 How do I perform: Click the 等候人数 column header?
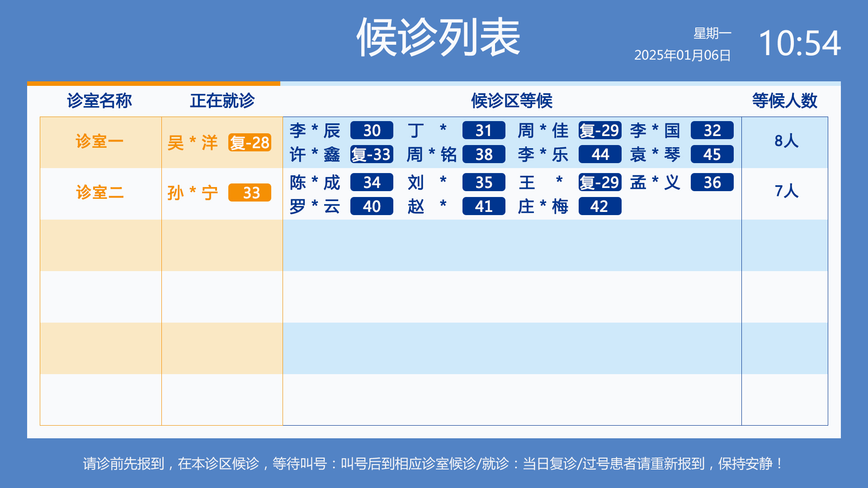(x=784, y=101)
